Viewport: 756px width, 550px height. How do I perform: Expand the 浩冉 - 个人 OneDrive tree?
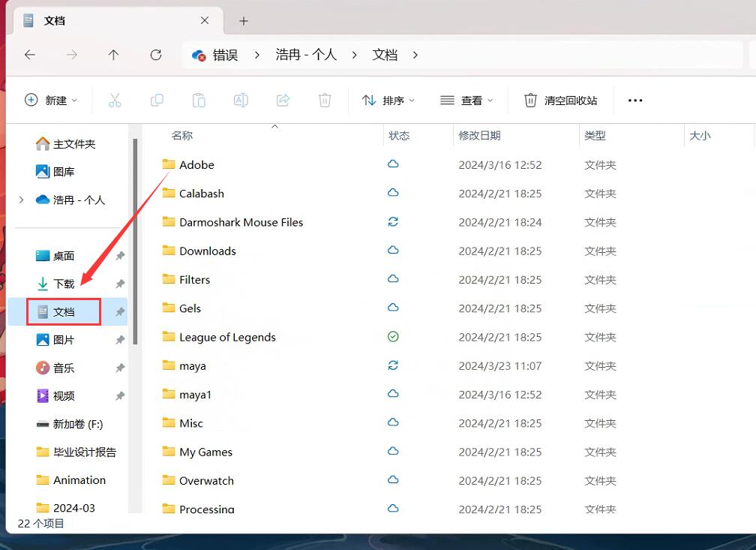pyautogui.click(x=21, y=200)
